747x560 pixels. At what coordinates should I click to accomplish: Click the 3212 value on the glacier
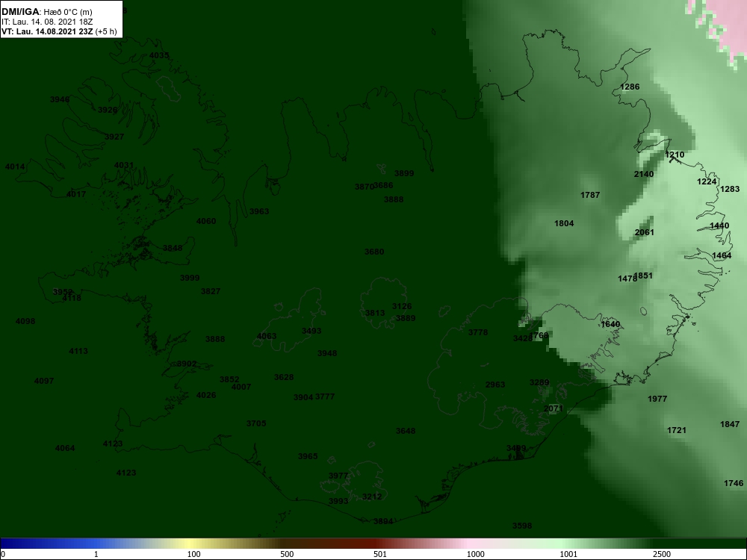click(x=371, y=497)
